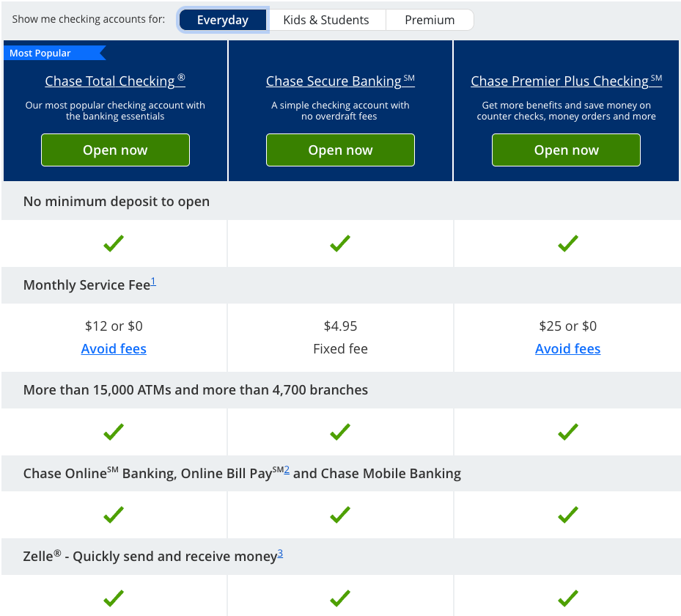Click the $12 or $0 fee text
681x616 pixels.
(x=114, y=326)
